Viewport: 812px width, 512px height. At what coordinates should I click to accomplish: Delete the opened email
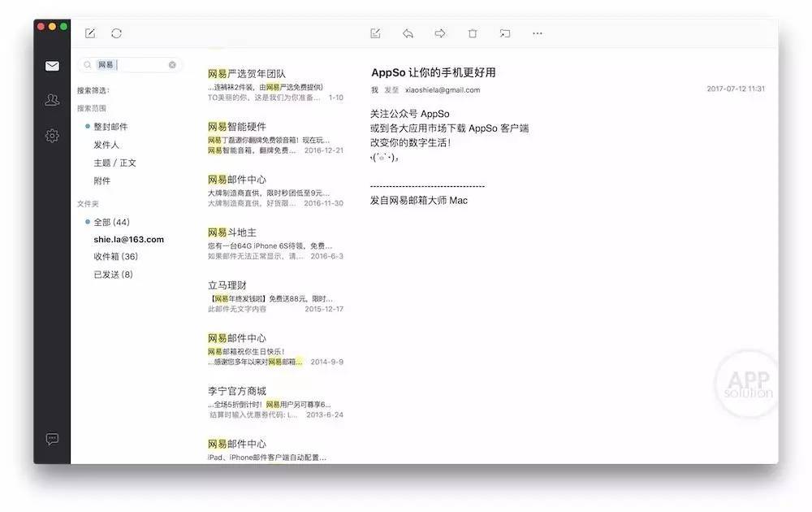coord(473,33)
